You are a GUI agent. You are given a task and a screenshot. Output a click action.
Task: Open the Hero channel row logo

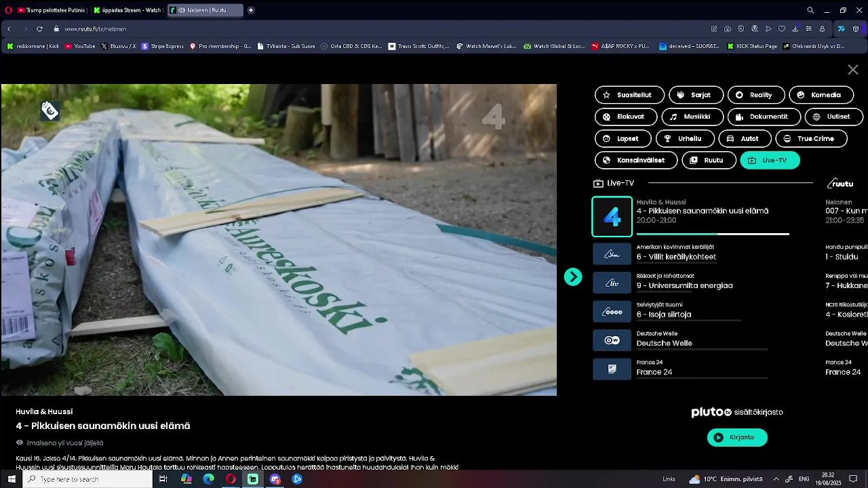point(612,312)
